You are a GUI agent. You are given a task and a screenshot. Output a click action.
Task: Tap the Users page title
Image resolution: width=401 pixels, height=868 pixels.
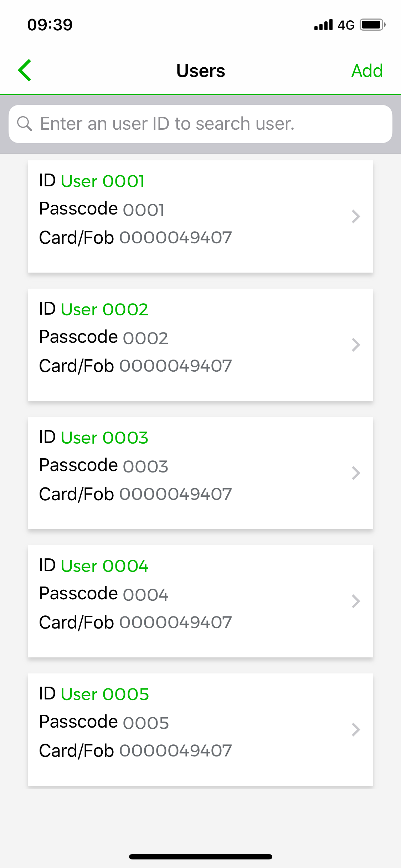click(x=201, y=71)
